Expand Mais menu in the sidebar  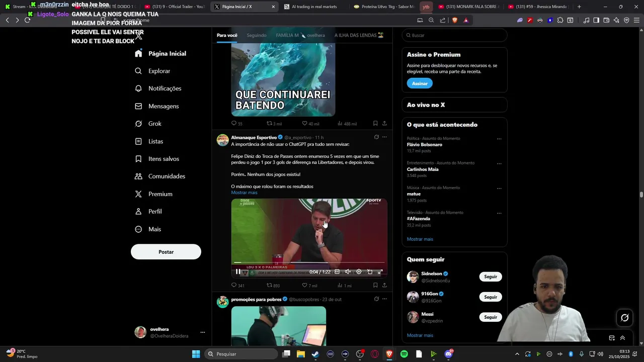pyautogui.click(x=148, y=229)
